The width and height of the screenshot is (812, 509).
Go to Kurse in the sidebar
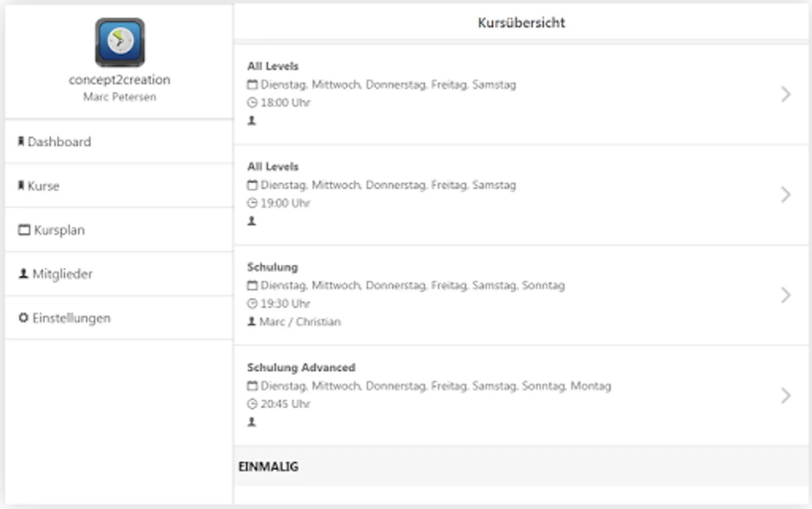coord(44,186)
